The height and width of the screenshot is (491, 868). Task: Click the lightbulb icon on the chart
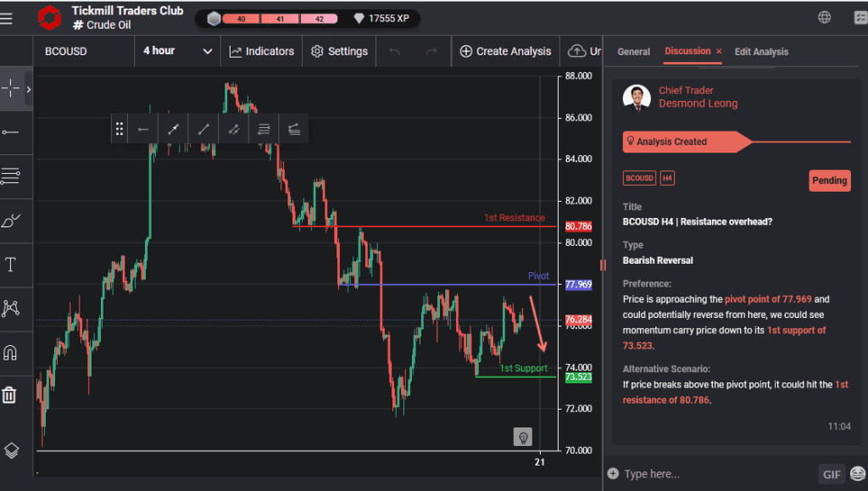tap(523, 436)
